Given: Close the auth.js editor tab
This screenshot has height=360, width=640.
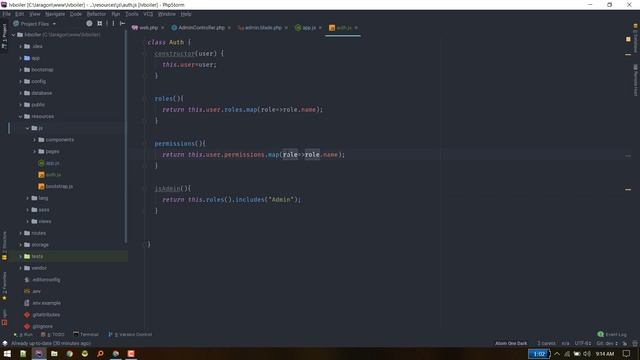Looking at the screenshot, I should pyautogui.click(x=356, y=28).
